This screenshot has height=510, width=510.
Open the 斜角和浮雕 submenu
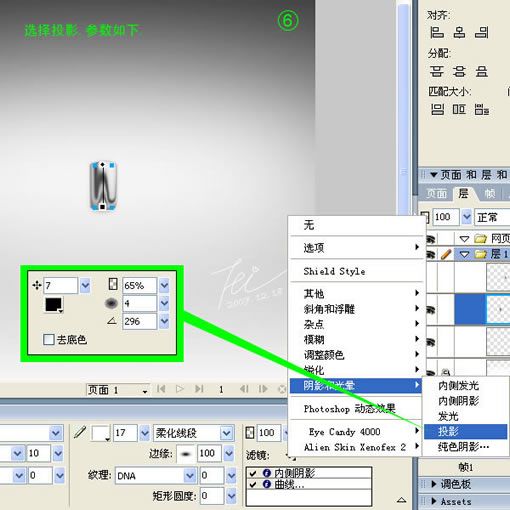[x=357, y=309]
